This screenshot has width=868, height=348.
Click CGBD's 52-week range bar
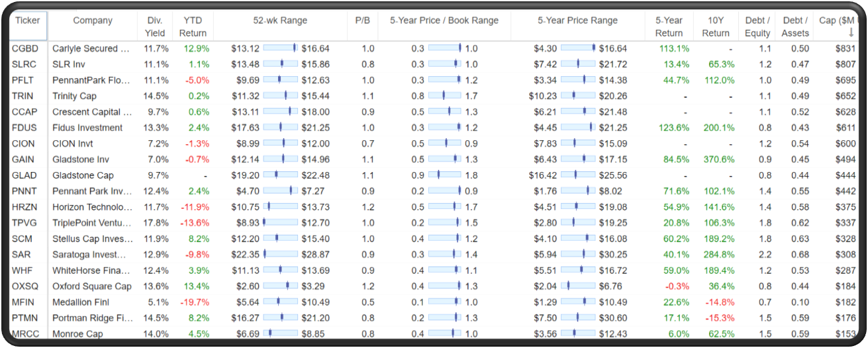280,48
